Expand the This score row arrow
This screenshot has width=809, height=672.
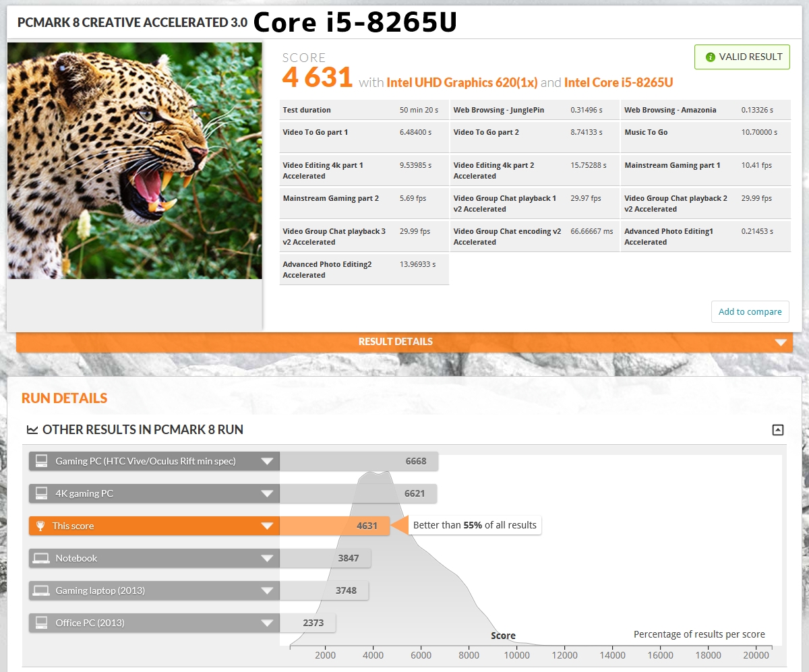coord(268,526)
